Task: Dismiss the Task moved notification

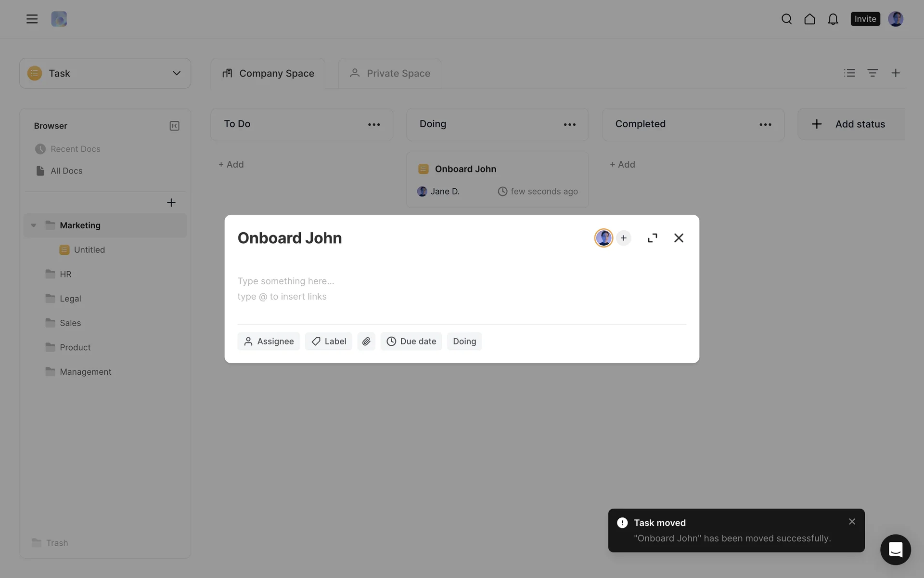Action: (x=852, y=522)
